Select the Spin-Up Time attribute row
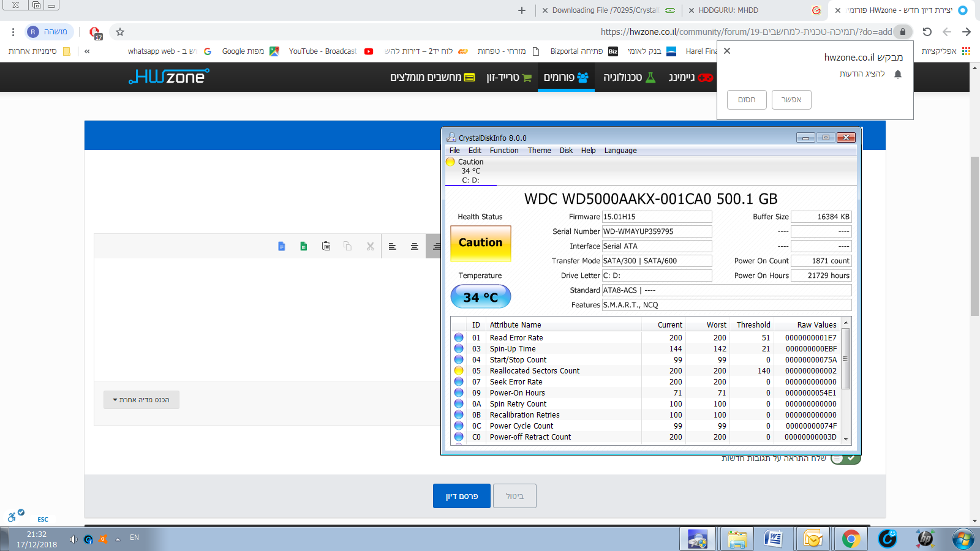Screen dimensions: 980x551 coord(646,349)
